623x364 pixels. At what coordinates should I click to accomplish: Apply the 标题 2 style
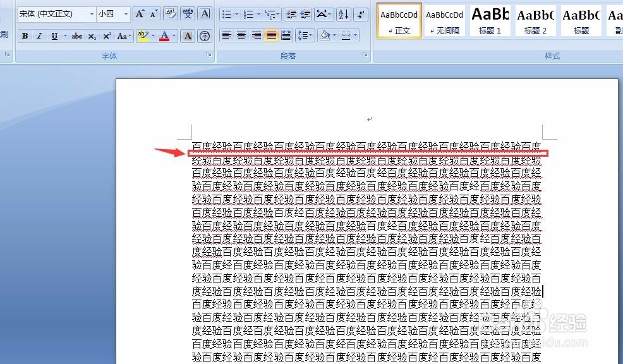tap(535, 21)
